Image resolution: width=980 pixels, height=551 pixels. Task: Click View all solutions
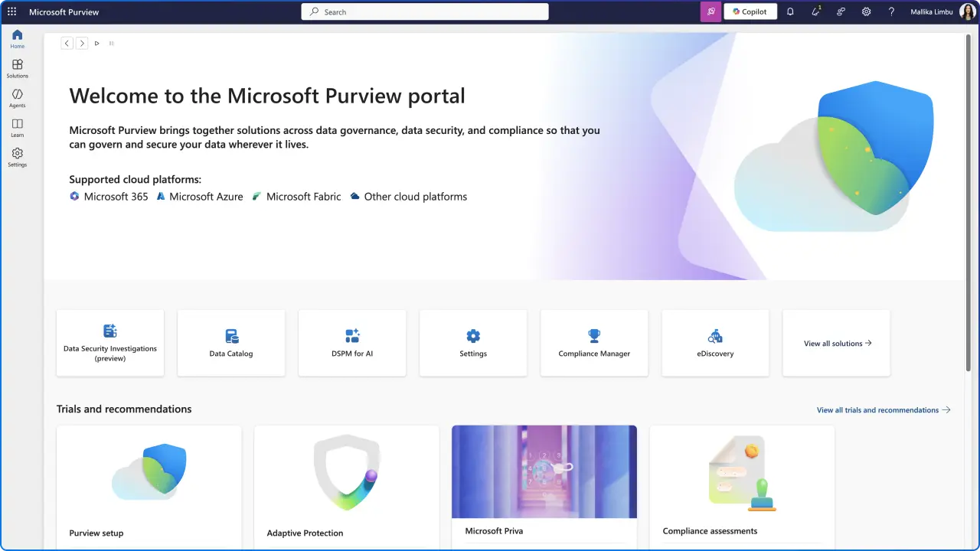coord(836,343)
